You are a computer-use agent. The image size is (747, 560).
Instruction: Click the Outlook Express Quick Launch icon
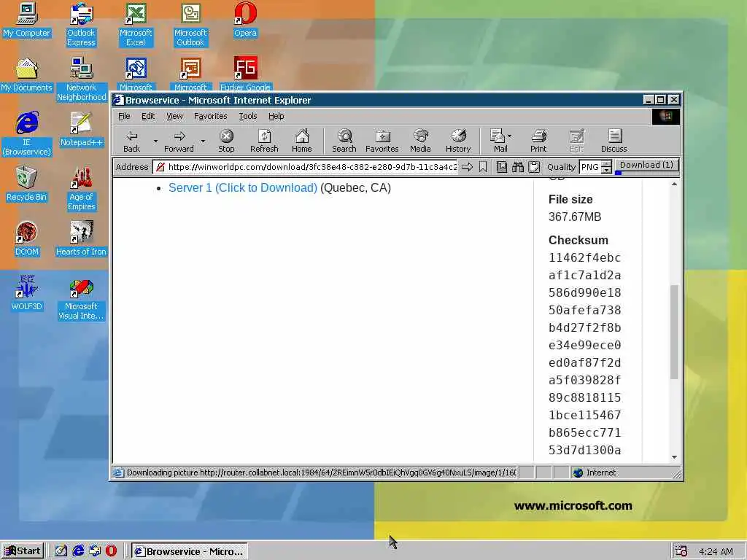click(95, 551)
